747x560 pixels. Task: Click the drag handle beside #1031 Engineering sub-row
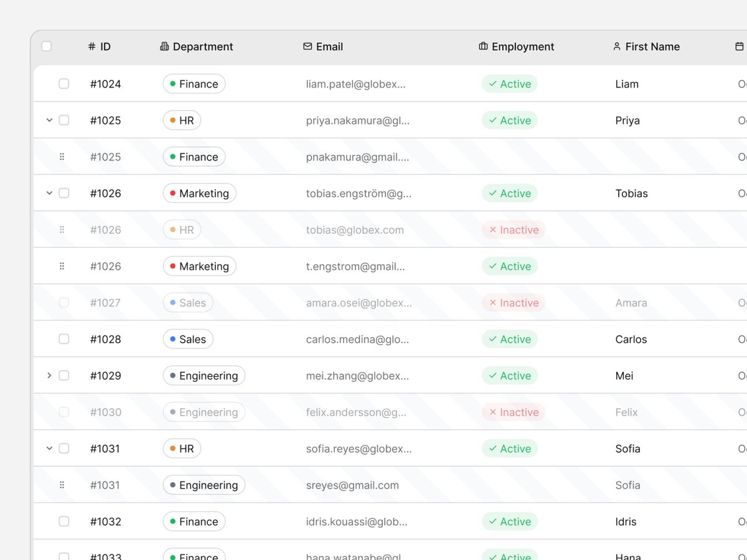[x=62, y=485]
